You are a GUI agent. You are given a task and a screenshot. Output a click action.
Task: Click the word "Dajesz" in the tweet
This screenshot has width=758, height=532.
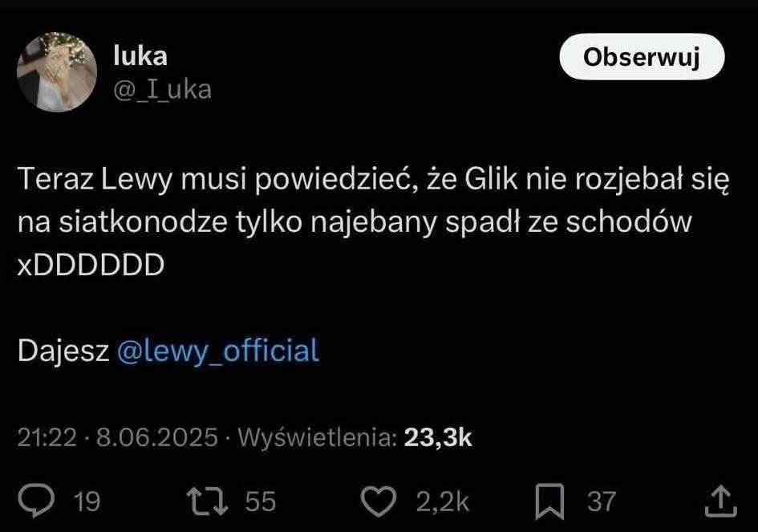[x=63, y=351]
